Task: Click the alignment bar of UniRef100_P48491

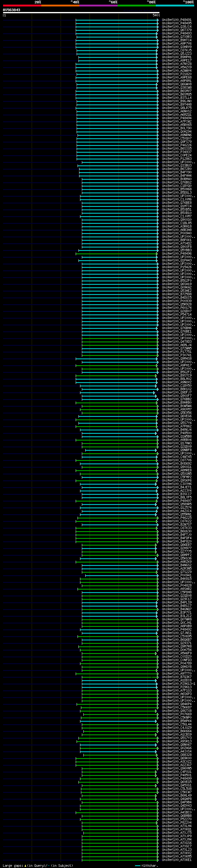Action: tap(117, 20)
